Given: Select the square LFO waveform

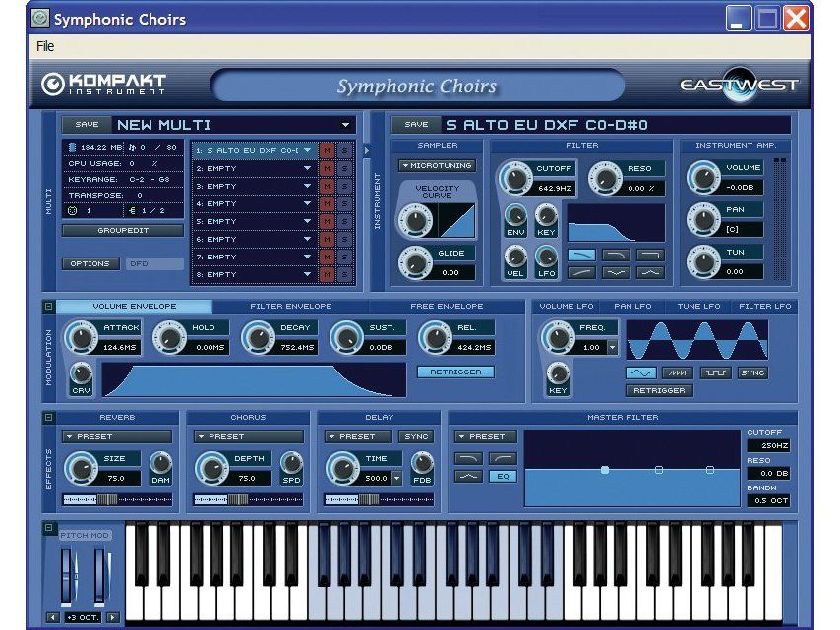Looking at the screenshot, I should 715,372.
